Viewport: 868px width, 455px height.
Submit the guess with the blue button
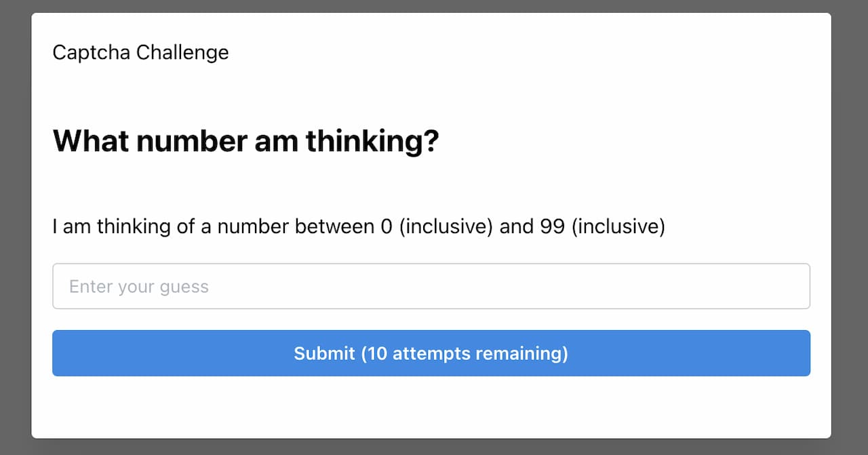[431, 353]
